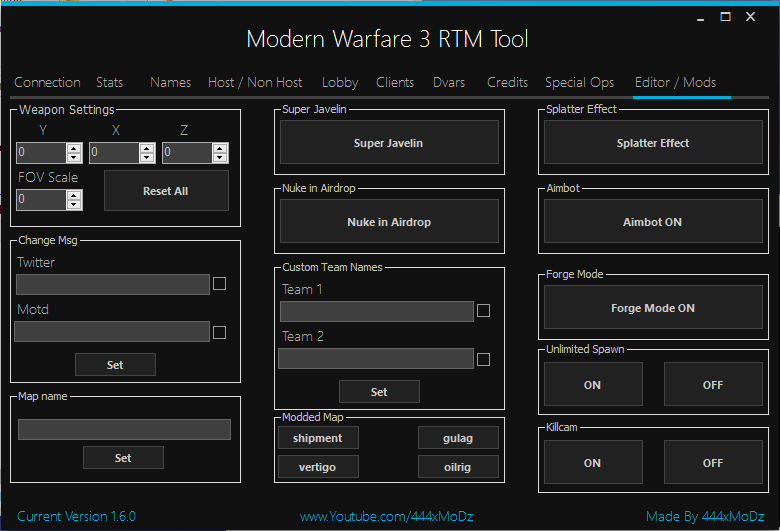
Task: Open the www.Youtube.com/444xMoDz link
Action: [387, 517]
